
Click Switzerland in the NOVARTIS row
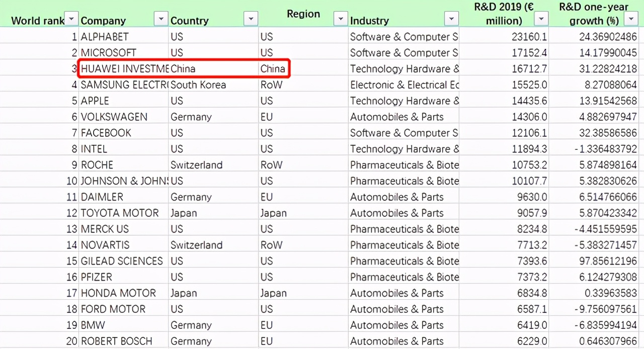(213, 245)
